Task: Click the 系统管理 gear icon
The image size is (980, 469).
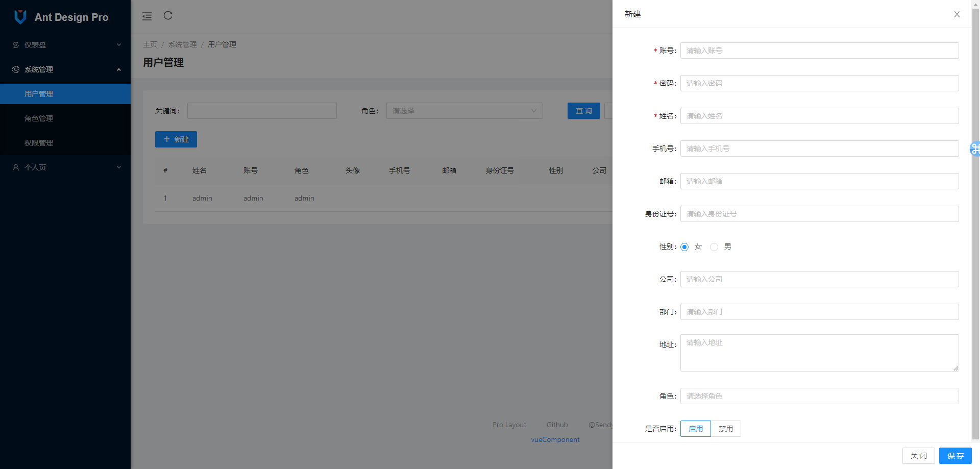Action: (16, 69)
